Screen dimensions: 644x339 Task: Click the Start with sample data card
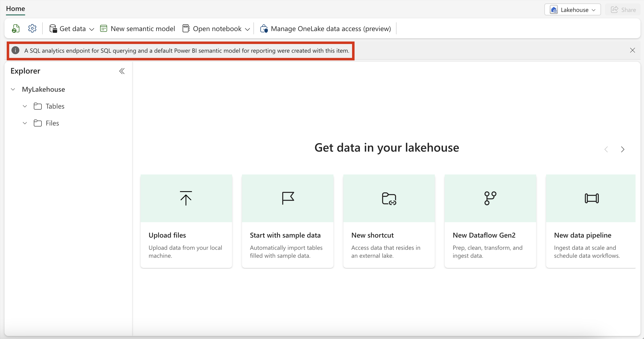[x=287, y=221]
